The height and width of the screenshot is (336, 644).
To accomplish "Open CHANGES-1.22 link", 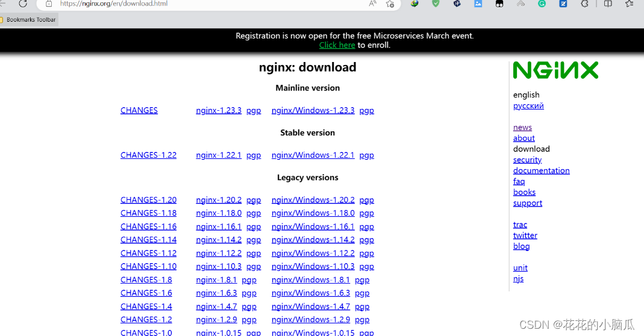I will pos(148,155).
